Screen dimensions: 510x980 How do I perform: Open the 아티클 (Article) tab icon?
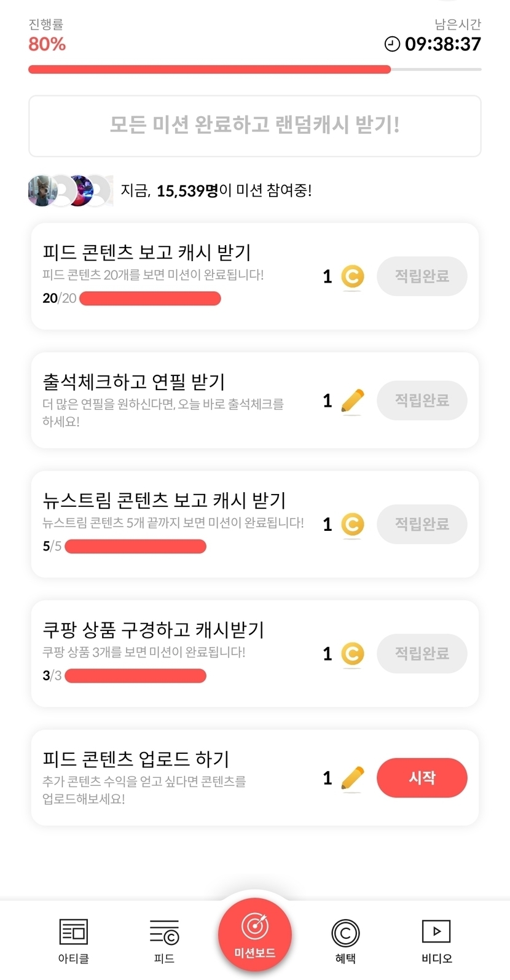click(x=74, y=933)
